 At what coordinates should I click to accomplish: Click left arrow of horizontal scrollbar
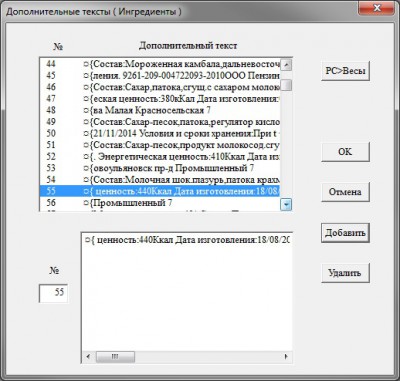point(88,357)
